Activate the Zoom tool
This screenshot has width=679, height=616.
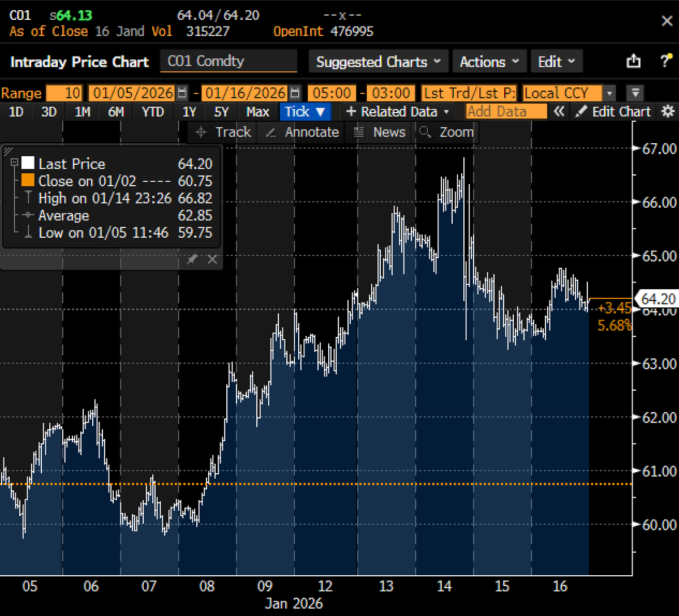[x=446, y=132]
